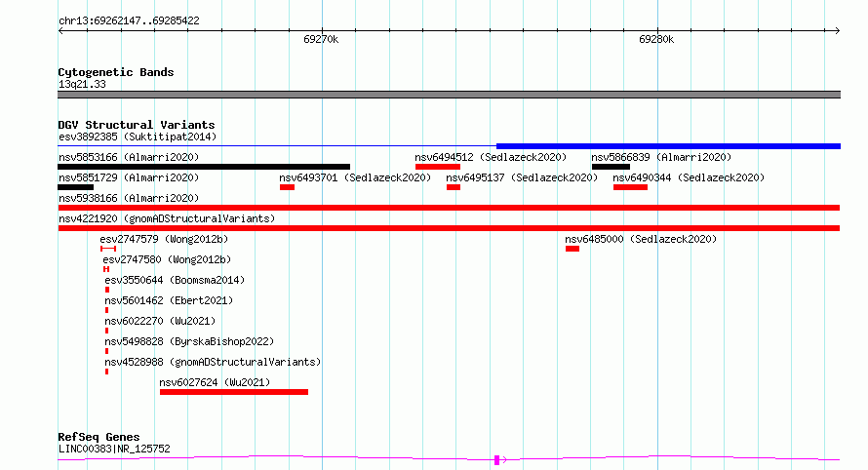
Task: Click the Cytogenetic Bands track title
Action: [116, 72]
